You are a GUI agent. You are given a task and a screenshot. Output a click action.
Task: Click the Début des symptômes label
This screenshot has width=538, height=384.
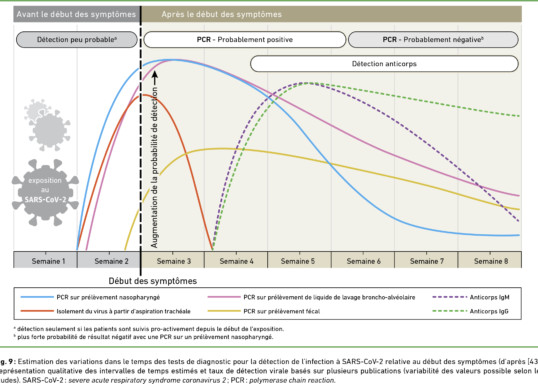point(153,281)
